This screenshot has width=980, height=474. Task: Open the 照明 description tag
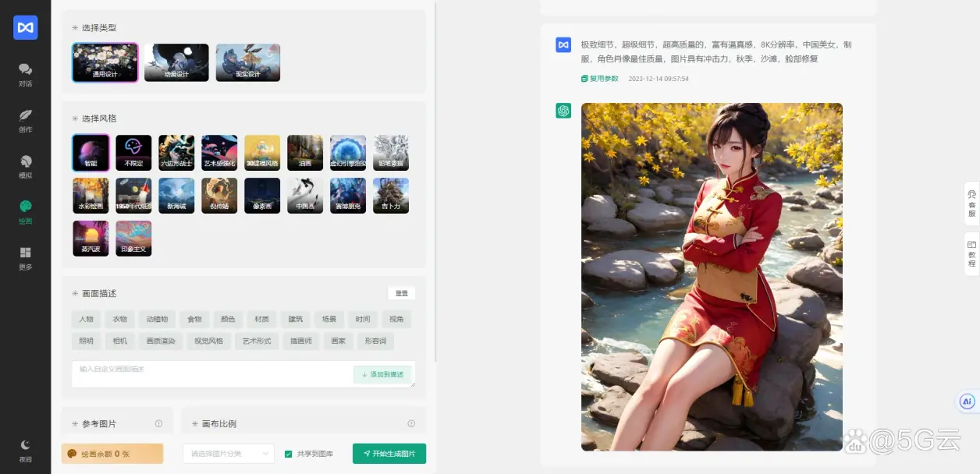pyautogui.click(x=86, y=341)
